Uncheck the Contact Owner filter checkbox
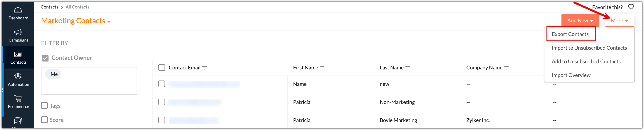644x130 pixels. click(x=45, y=58)
